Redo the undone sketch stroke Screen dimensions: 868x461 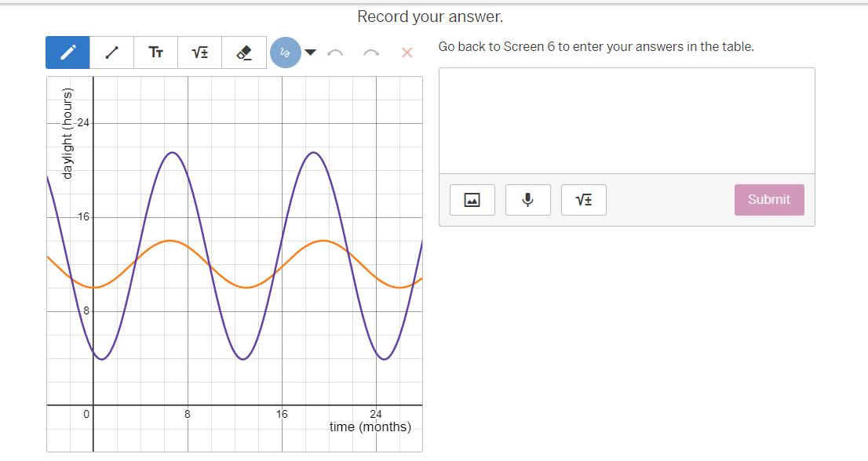click(370, 52)
